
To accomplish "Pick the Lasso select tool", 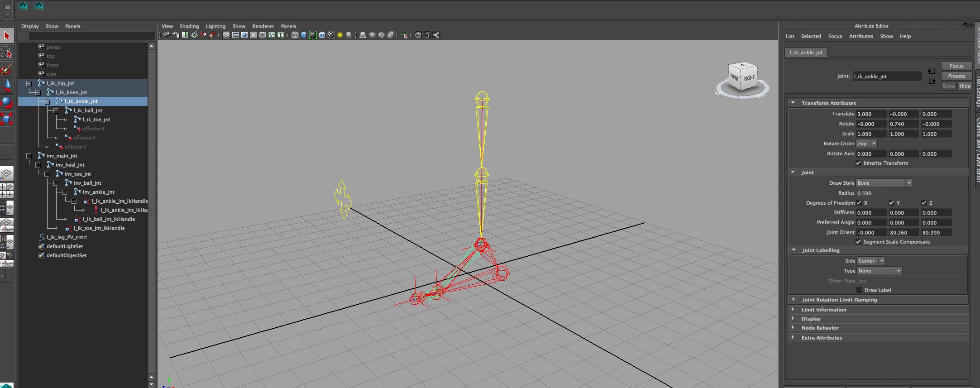I will tap(7, 53).
